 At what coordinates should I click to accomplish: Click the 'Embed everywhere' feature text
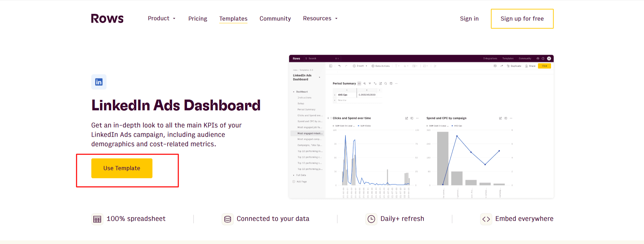(x=524, y=219)
